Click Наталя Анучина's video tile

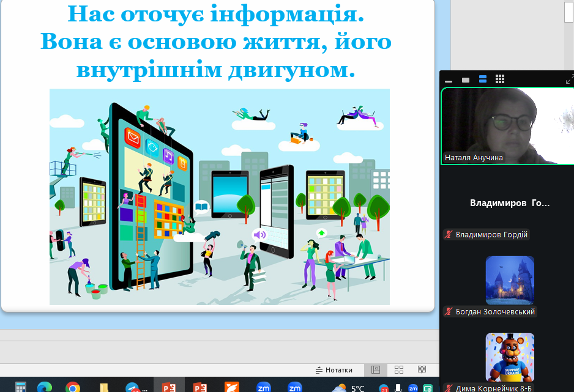(x=507, y=125)
